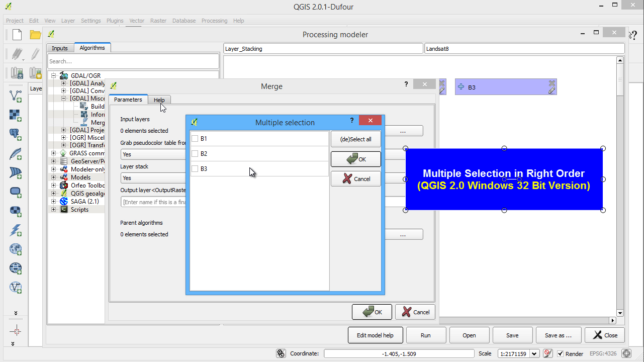Click the Parent algorithms ellipsis button
Screen dimensions: 644x362
(x=403, y=234)
